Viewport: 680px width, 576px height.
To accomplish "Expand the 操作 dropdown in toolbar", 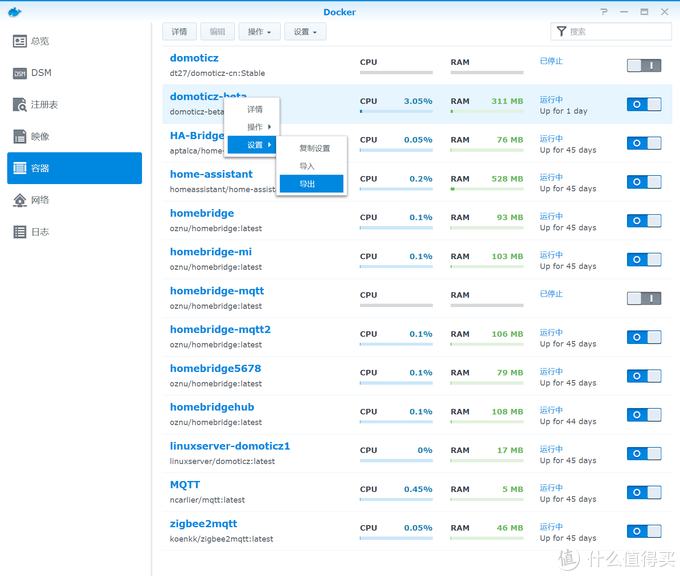I will 259,32.
